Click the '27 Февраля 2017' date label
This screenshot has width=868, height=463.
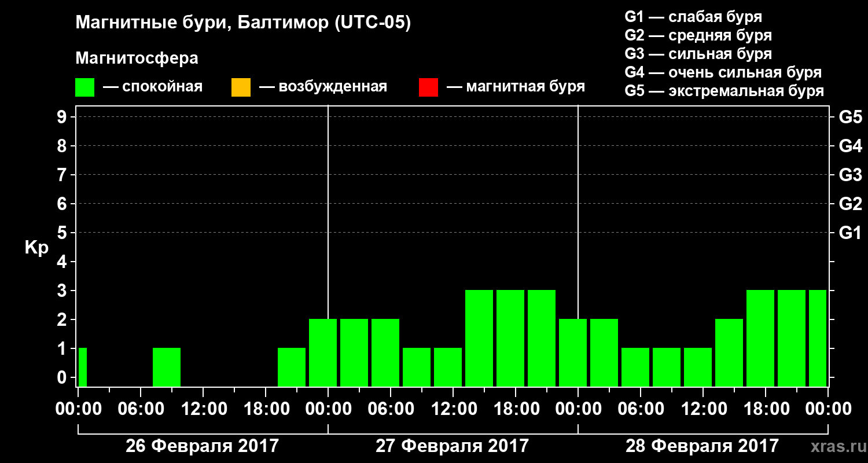coord(452,446)
